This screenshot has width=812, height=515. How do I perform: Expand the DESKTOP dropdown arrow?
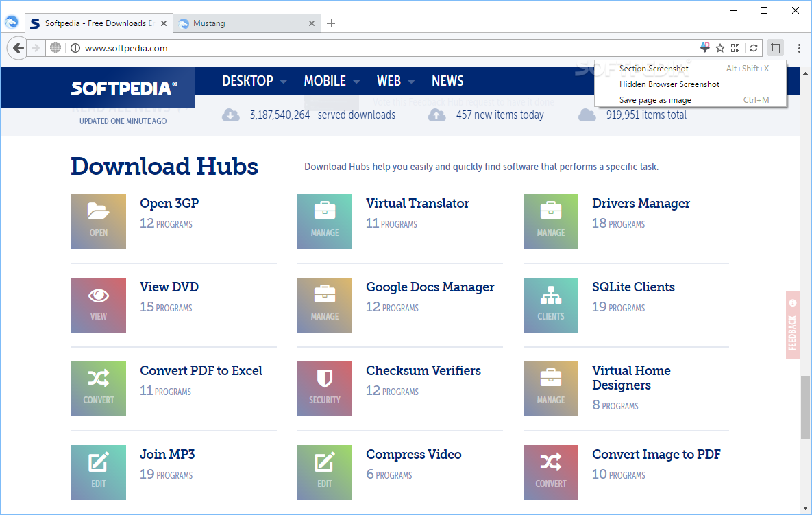283,82
